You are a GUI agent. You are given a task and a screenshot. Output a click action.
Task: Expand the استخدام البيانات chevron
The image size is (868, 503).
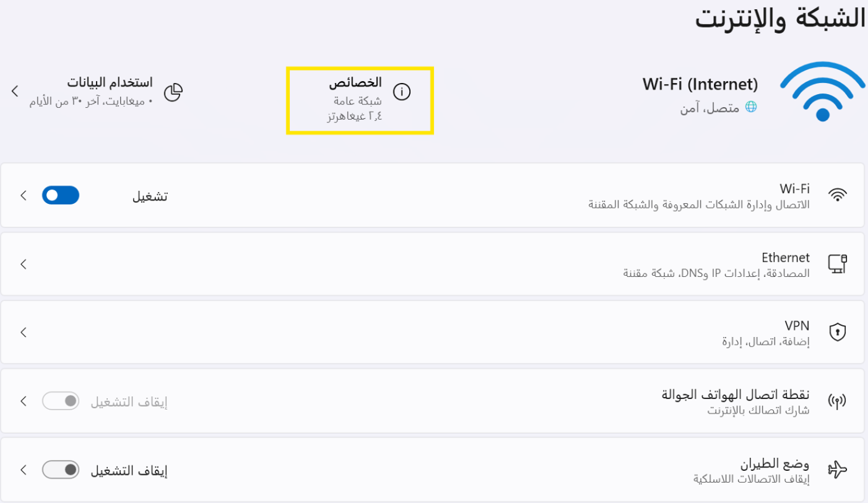[x=15, y=91]
